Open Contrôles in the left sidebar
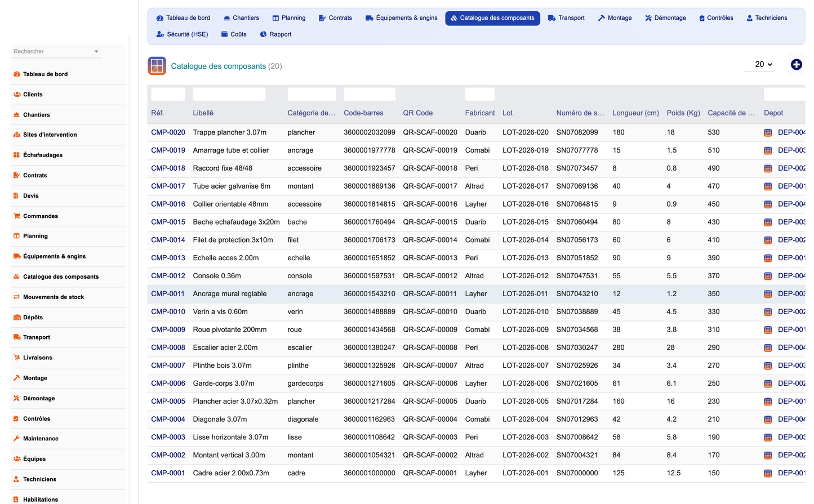The width and height of the screenshot is (814, 504). click(37, 419)
